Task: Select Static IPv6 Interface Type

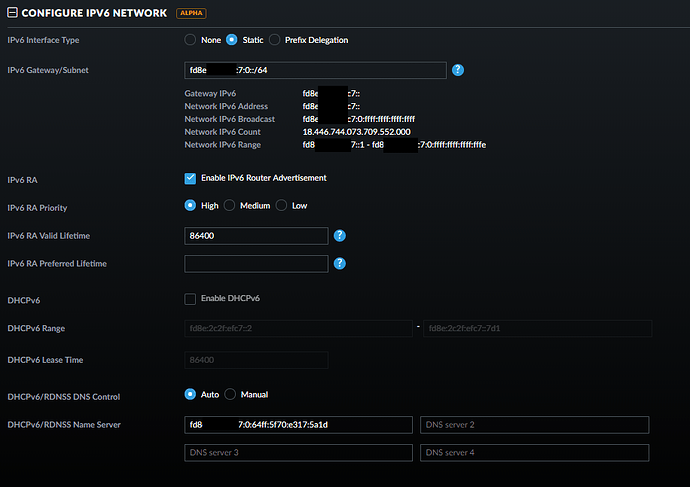Action: [232, 40]
